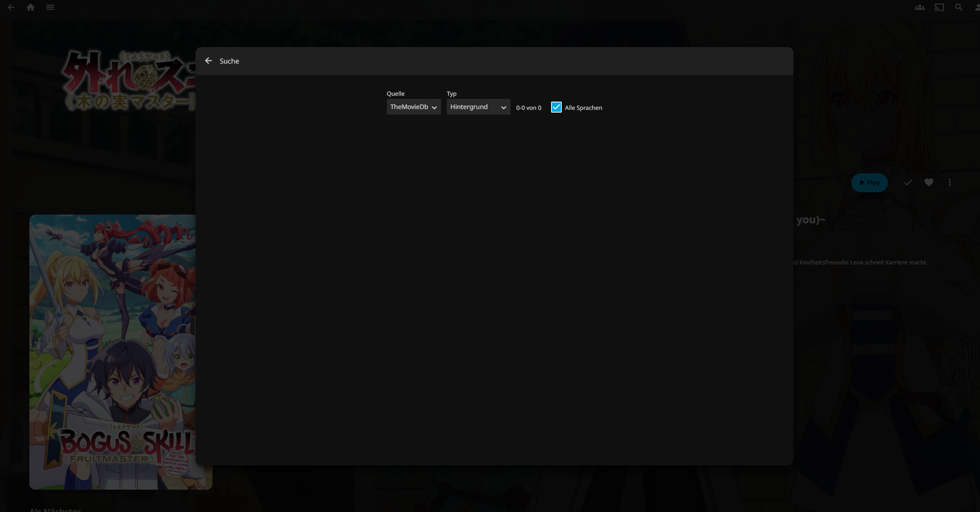The image size is (980, 512).
Task: Click the Hintergrund dropdown chevron arrow
Action: point(503,108)
